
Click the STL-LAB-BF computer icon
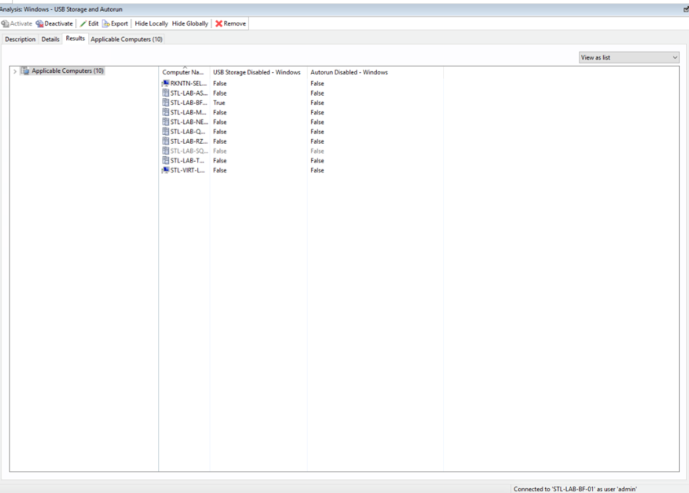pyautogui.click(x=165, y=102)
